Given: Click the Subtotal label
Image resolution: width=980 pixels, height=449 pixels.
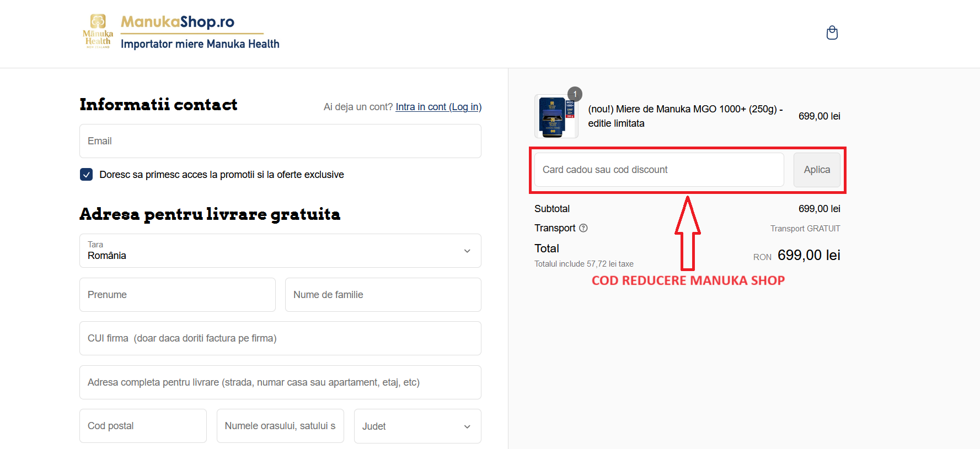Looking at the screenshot, I should (x=552, y=209).
